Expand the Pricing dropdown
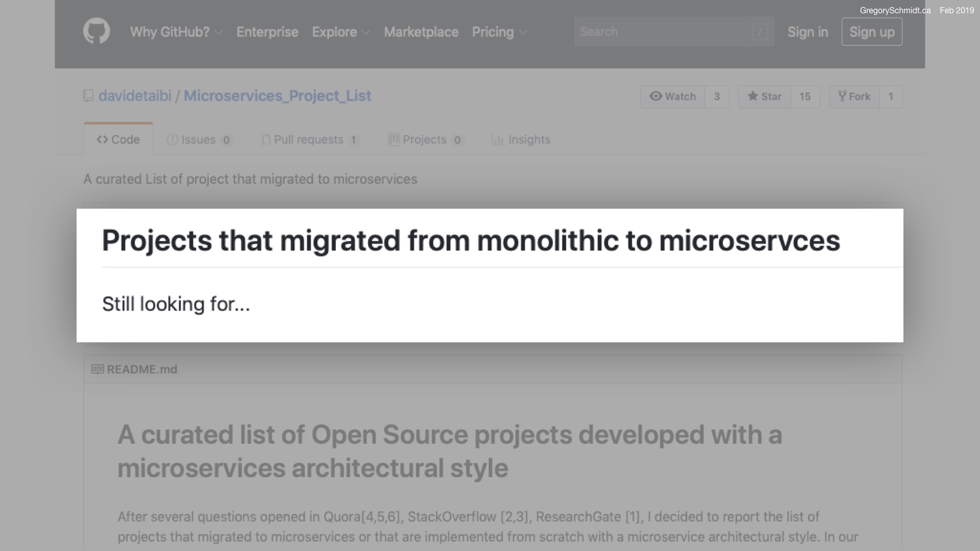 coord(500,32)
